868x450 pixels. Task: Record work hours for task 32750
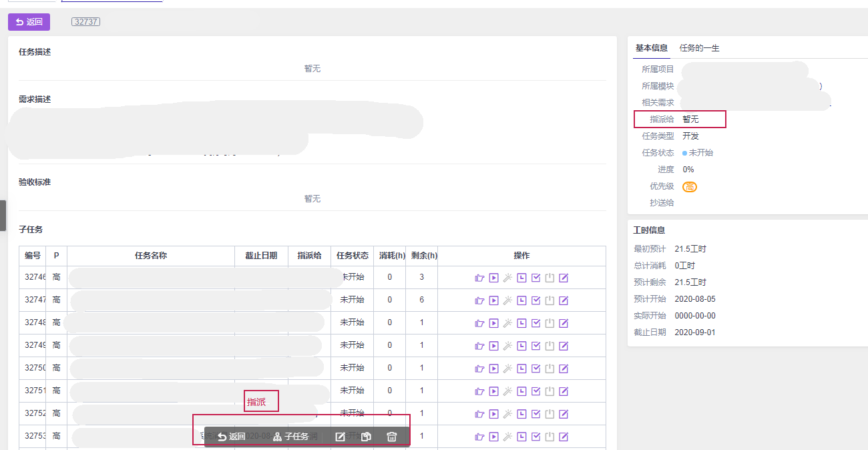coord(521,369)
